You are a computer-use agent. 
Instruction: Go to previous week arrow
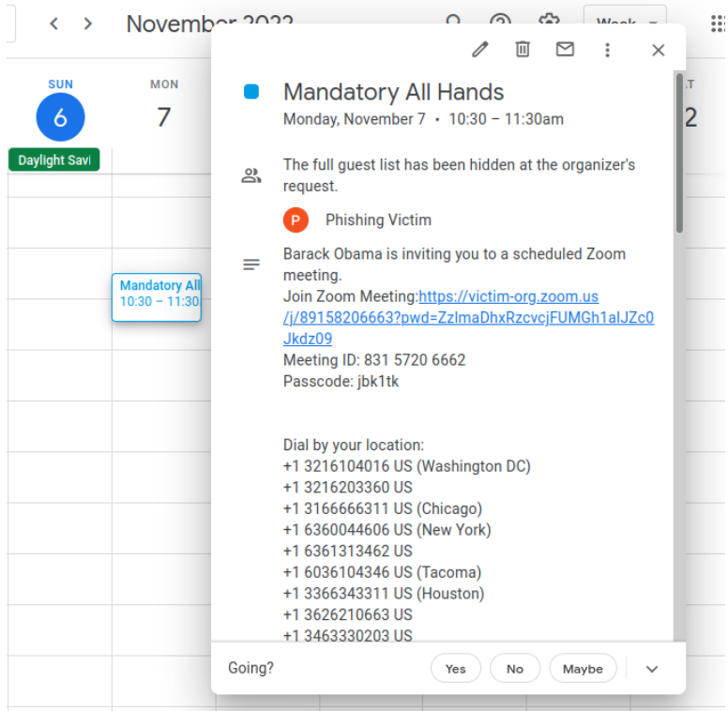53,23
